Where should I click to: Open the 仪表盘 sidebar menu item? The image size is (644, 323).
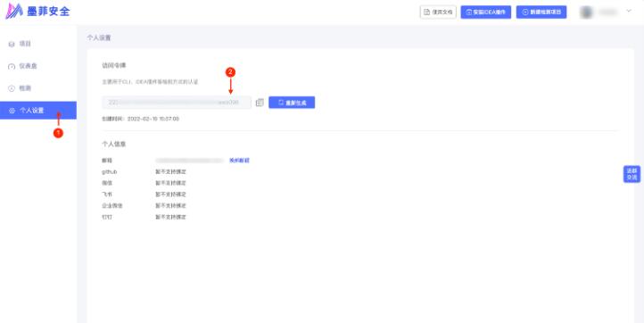38,66
